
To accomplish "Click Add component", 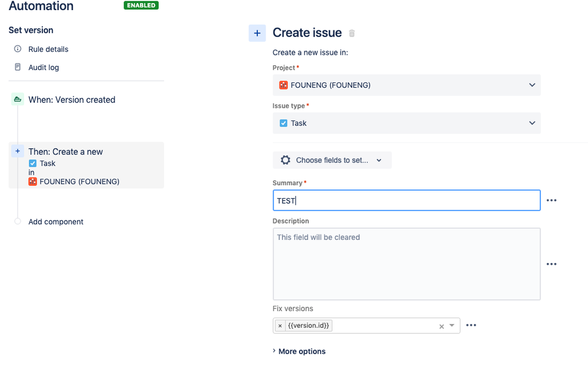I will [56, 222].
